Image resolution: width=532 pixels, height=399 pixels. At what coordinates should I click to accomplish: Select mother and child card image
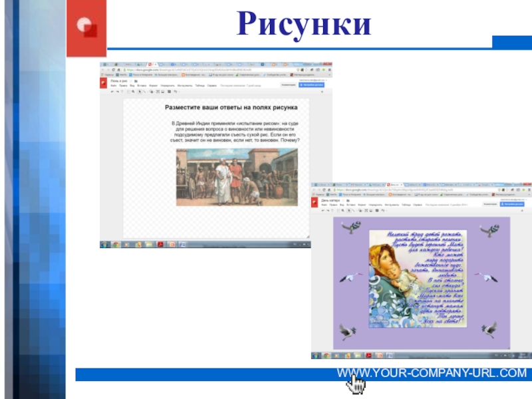[418, 279]
